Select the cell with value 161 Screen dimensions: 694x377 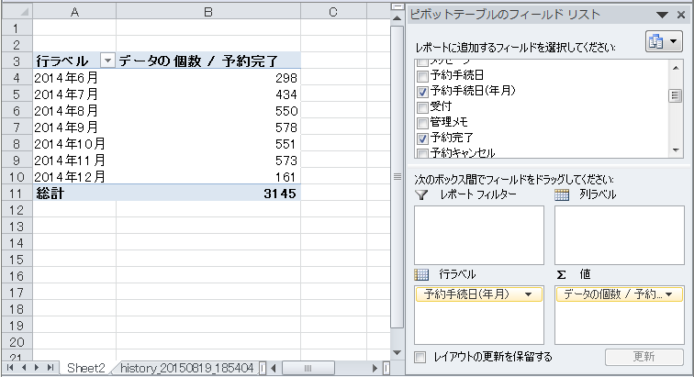click(x=208, y=177)
